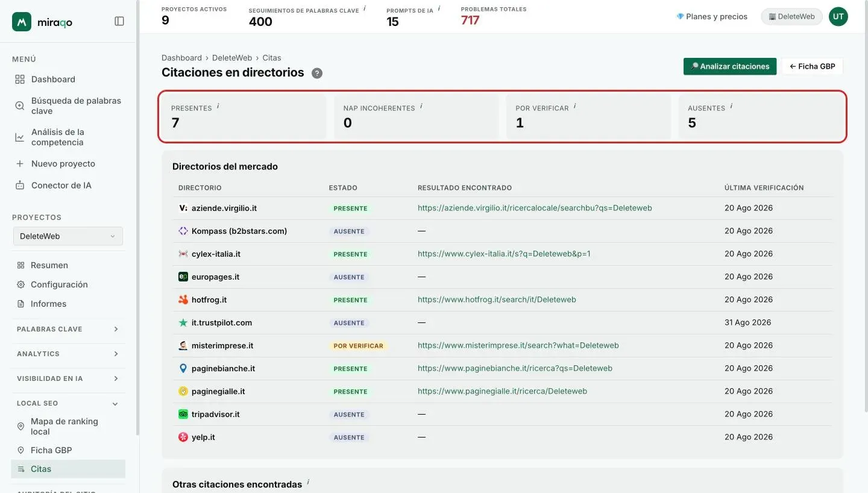
Task: Click the tripadvisor.it favicon
Action: pos(183,414)
